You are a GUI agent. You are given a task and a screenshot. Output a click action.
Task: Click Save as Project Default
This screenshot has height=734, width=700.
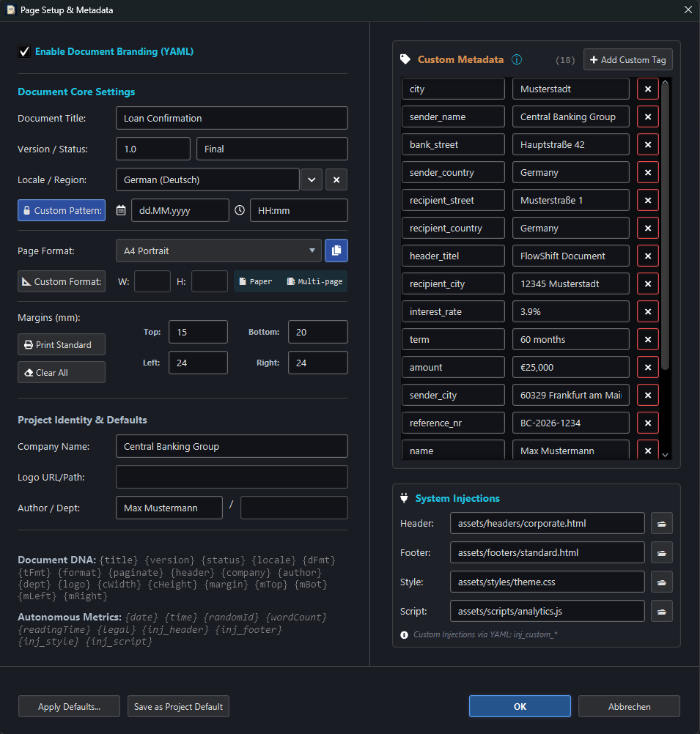point(179,707)
